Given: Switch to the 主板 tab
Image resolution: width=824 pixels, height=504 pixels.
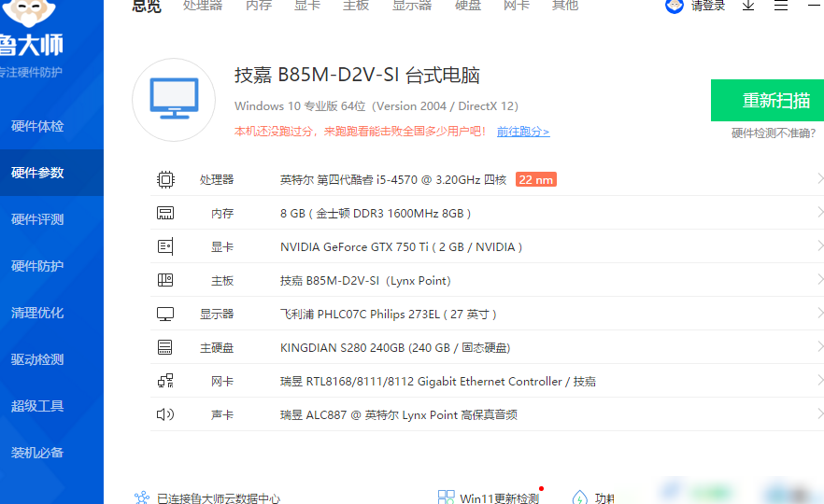Looking at the screenshot, I should click(x=356, y=6).
